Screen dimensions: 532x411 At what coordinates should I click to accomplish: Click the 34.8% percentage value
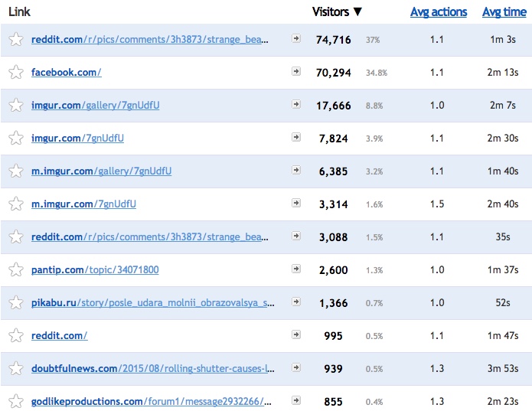377,73
